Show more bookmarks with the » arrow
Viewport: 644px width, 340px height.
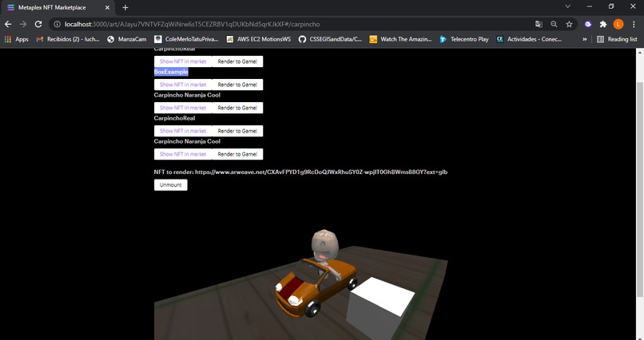coord(584,39)
